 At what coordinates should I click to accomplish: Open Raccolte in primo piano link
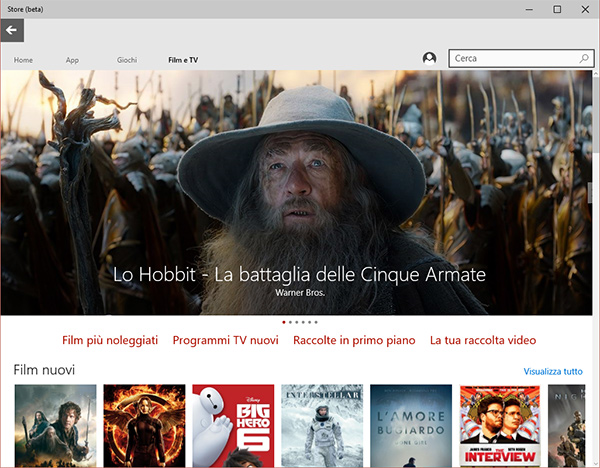coord(354,340)
